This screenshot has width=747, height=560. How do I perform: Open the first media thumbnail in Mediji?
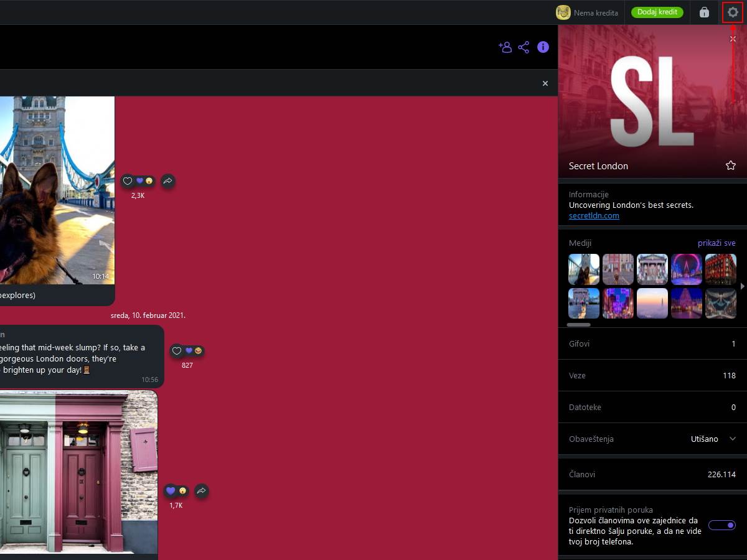[x=583, y=269]
